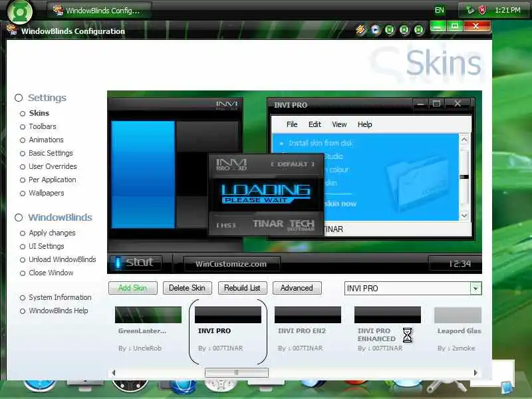532x399 pixels.
Task: Click the INVI PRO combo box field
Action: [412, 289]
